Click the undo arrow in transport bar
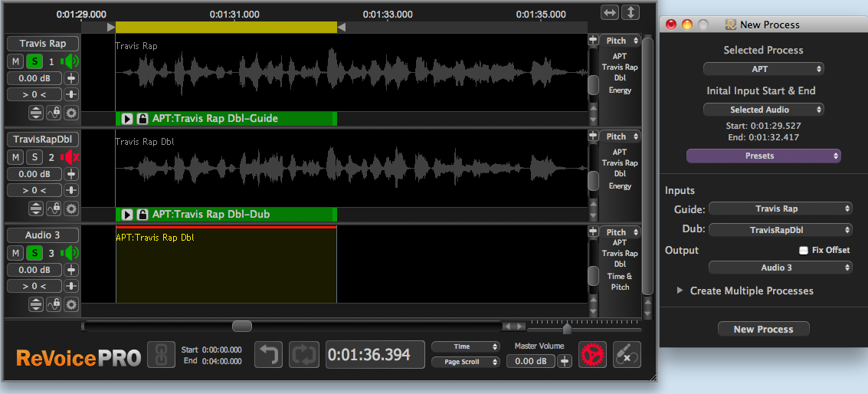868x394 pixels. tap(268, 355)
